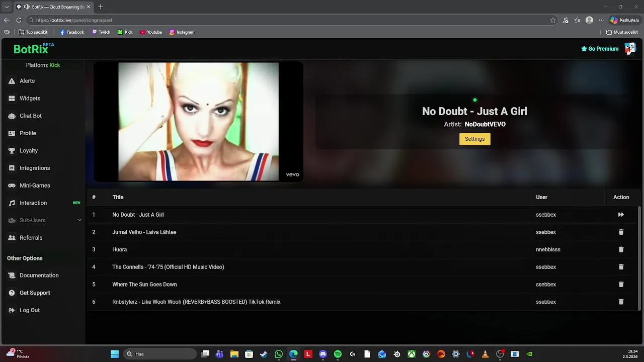The width and height of the screenshot is (644, 362).
Task: Open Steam from the taskbar
Action: pyautogui.click(x=264, y=354)
